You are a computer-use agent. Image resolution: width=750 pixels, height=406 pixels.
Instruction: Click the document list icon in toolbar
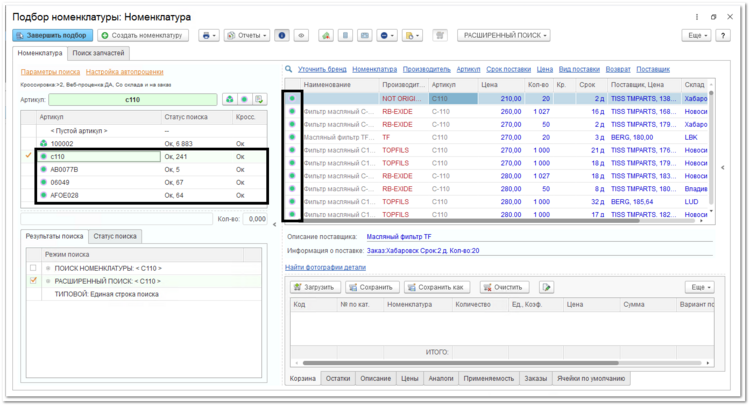pyautogui.click(x=345, y=35)
